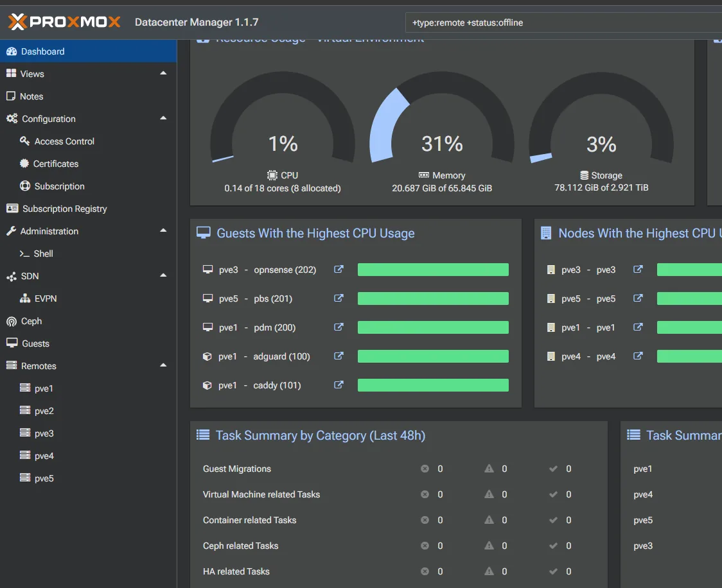The height and width of the screenshot is (588, 722).
Task: Click the Configuration gears icon
Action: pyautogui.click(x=12, y=118)
